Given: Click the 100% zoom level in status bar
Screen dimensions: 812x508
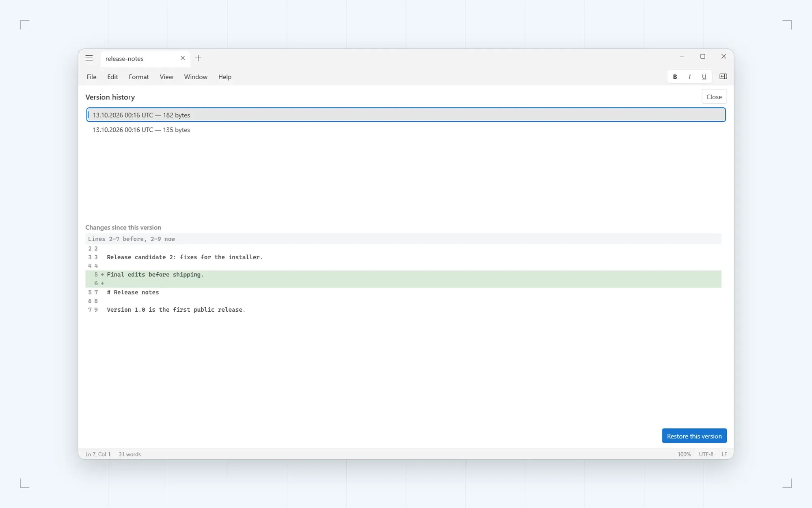Looking at the screenshot, I should (684, 454).
